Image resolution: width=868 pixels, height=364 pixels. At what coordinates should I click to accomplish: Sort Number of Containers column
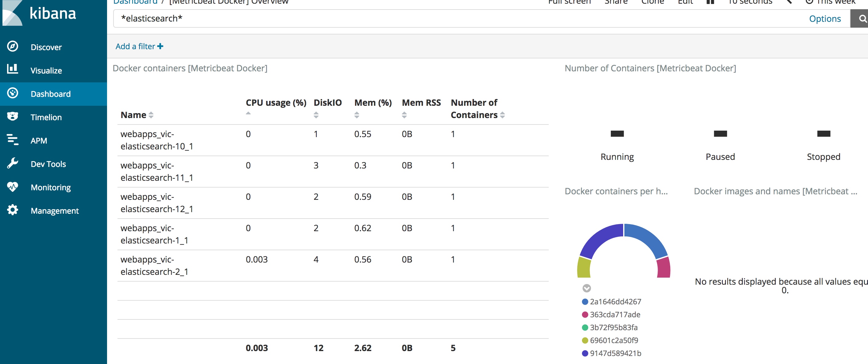click(x=502, y=115)
